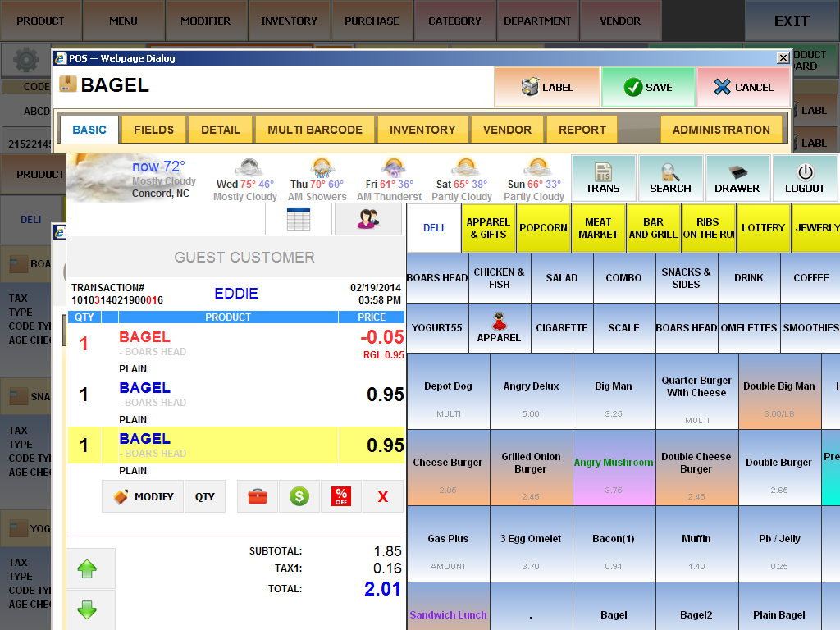Click the MODIFY pencil button
This screenshot has width=840, height=630.
pos(143,496)
